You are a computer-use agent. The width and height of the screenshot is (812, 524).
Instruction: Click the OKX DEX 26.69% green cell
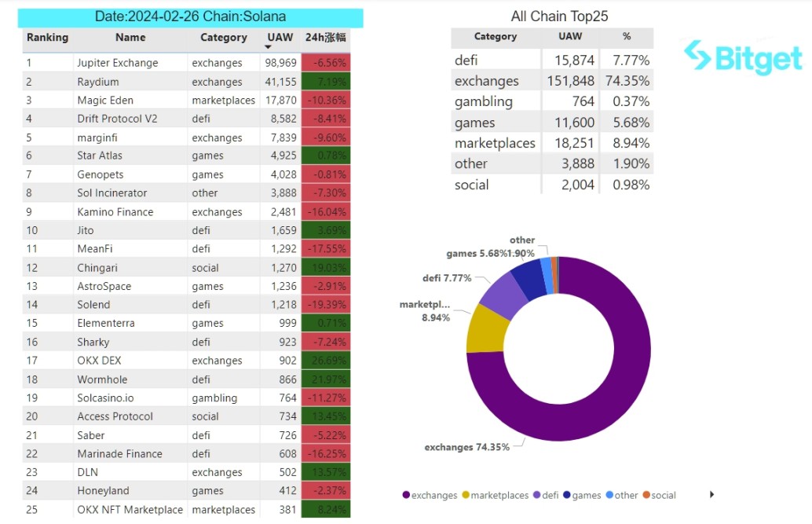click(325, 361)
